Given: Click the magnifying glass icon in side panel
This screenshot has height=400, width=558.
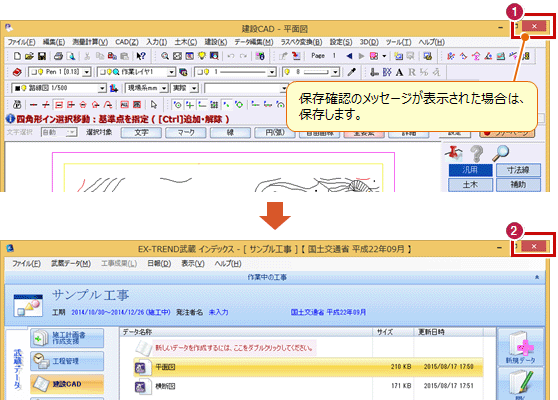Looking at the screenshot, I should coord(501,153).
